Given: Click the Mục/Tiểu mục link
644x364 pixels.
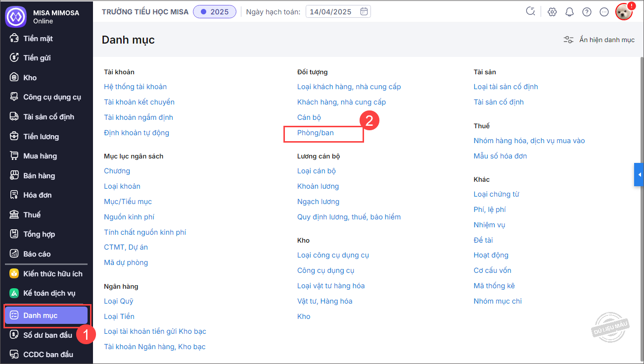Looking at the screenshot, I should tap(128, 202).
